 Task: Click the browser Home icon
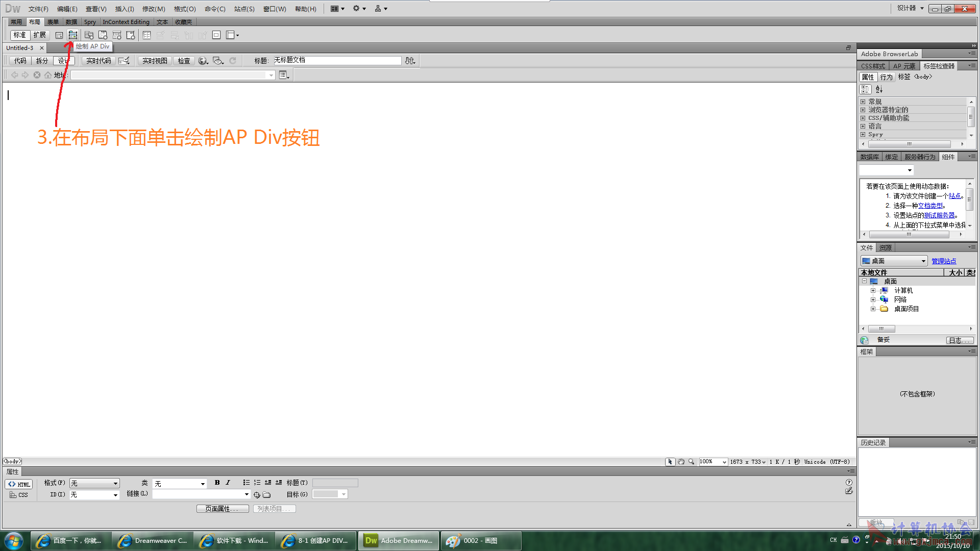click(47, 75)
